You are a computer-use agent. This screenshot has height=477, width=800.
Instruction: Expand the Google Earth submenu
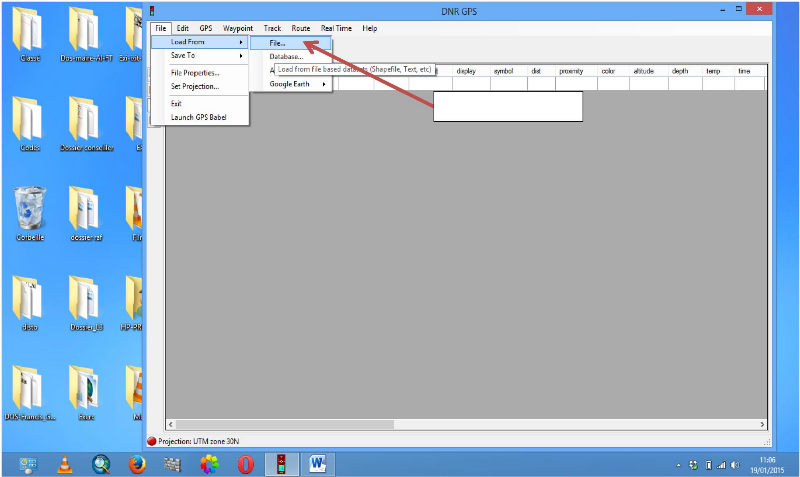(291, 84)
